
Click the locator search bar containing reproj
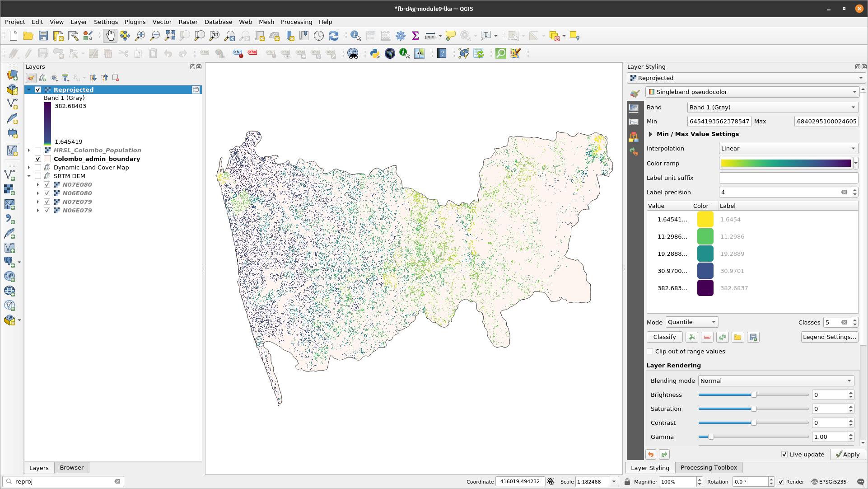coord(63,482)
